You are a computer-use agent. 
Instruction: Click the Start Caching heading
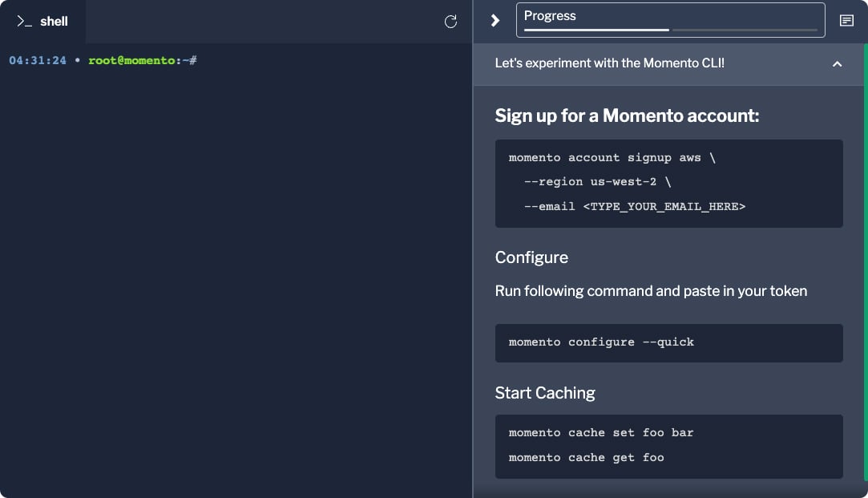(x=545, y=393)
